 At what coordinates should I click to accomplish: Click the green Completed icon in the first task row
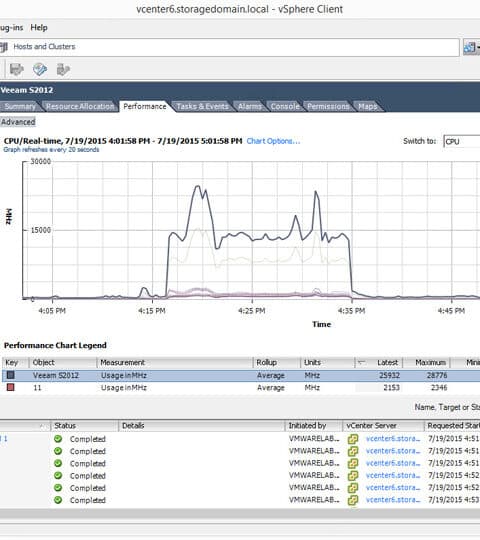[x=58, y=439]
